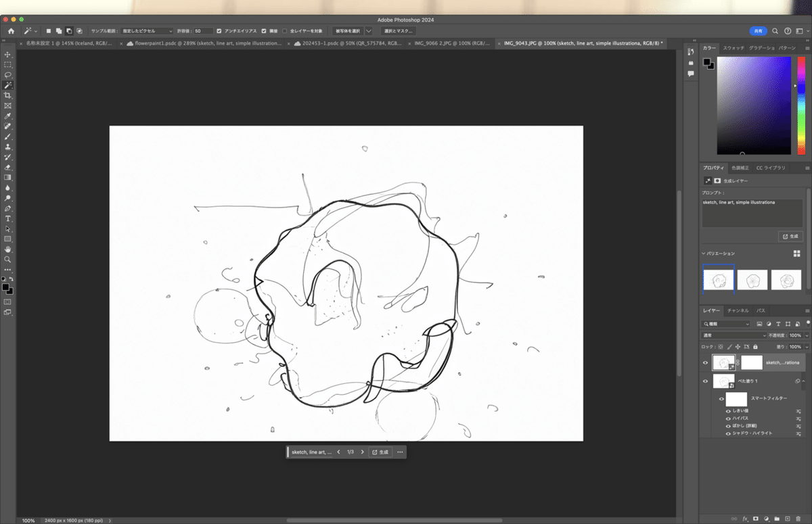Enable the 全レイヤーを対象 checkbox
812x524 pixels.
[x=284, y=31]
